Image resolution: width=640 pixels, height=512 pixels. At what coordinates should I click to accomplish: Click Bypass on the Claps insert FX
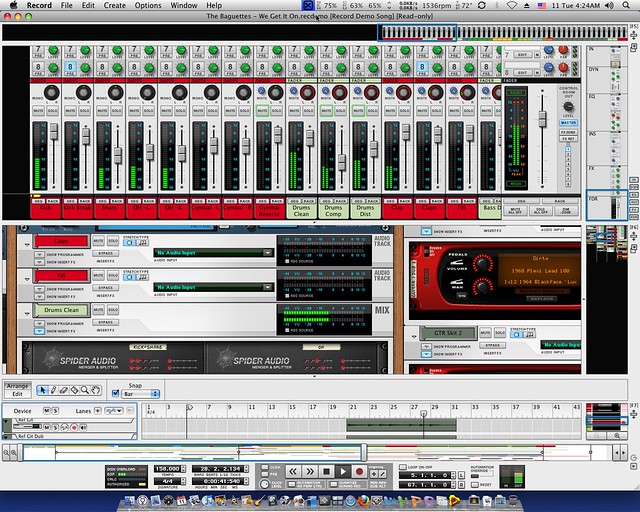(x=105, y=254)
